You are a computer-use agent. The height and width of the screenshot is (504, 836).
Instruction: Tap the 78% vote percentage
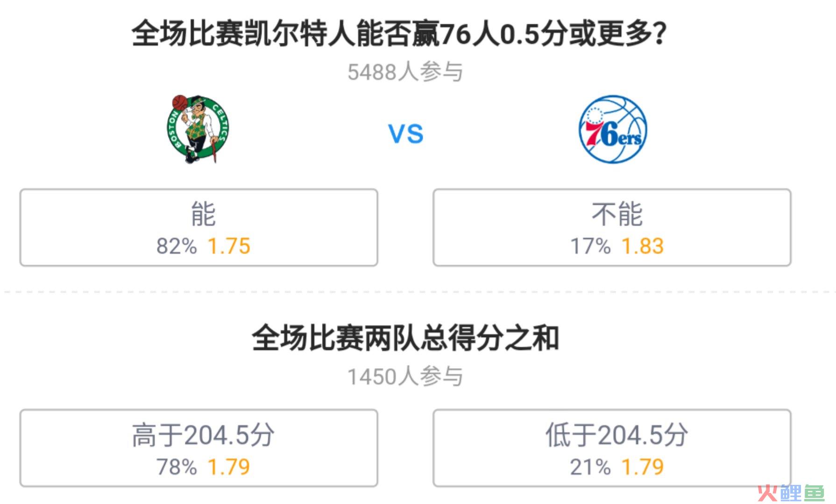coord(177,467)
